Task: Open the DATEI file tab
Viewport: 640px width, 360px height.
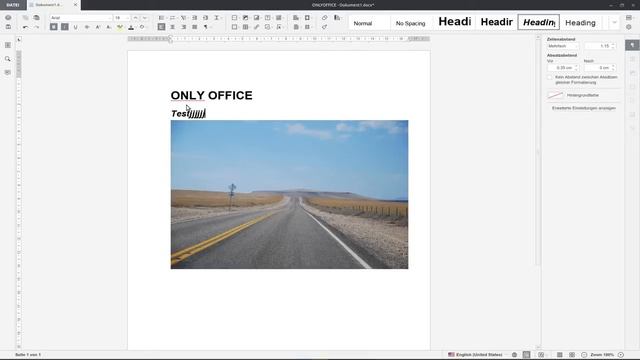Action: click(x=13, y=5)
